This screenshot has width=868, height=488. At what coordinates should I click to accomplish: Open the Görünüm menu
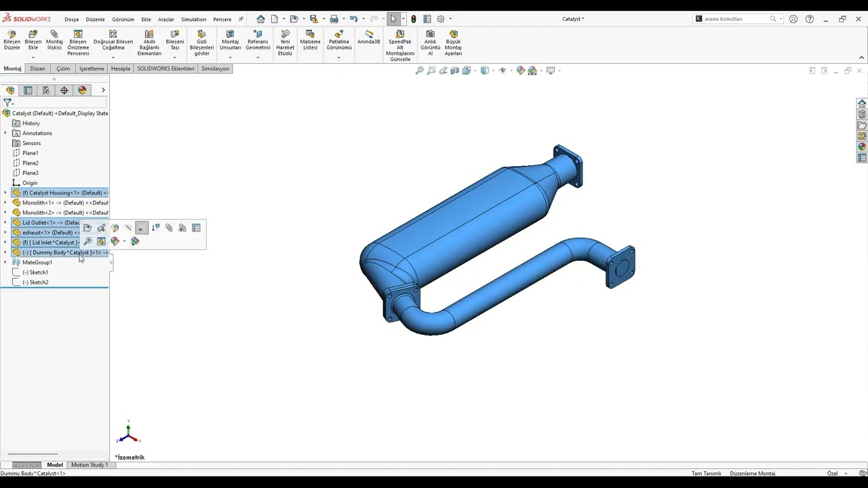click(123, 19)
